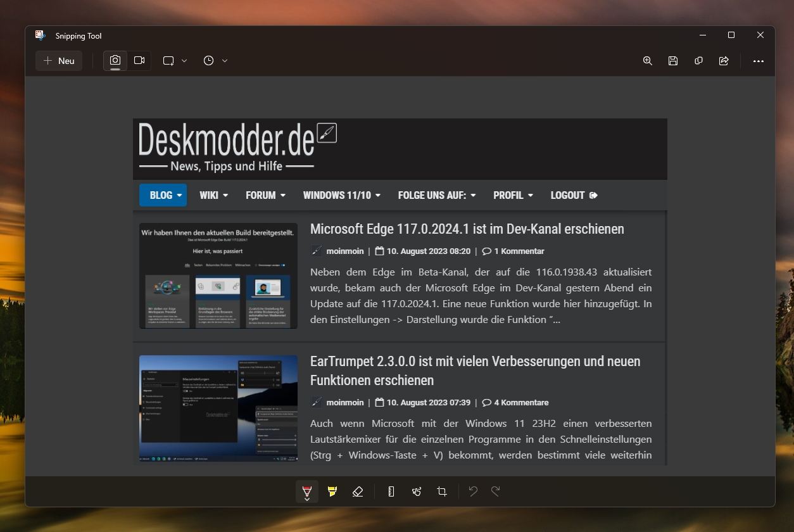Click the delay timer clock icon

(209, 61)
